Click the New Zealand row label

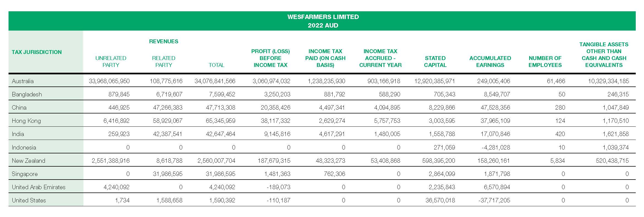[28, 161]
